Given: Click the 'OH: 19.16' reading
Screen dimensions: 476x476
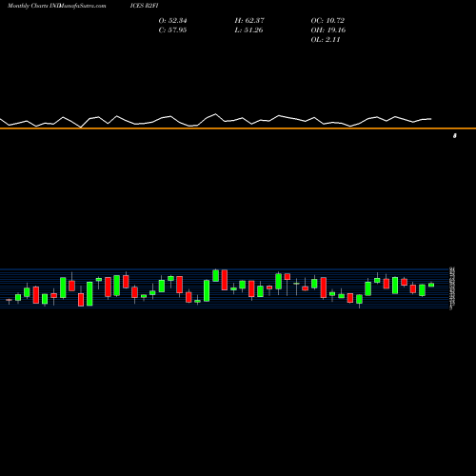Looking at the screenshot, I should (328, 30).
